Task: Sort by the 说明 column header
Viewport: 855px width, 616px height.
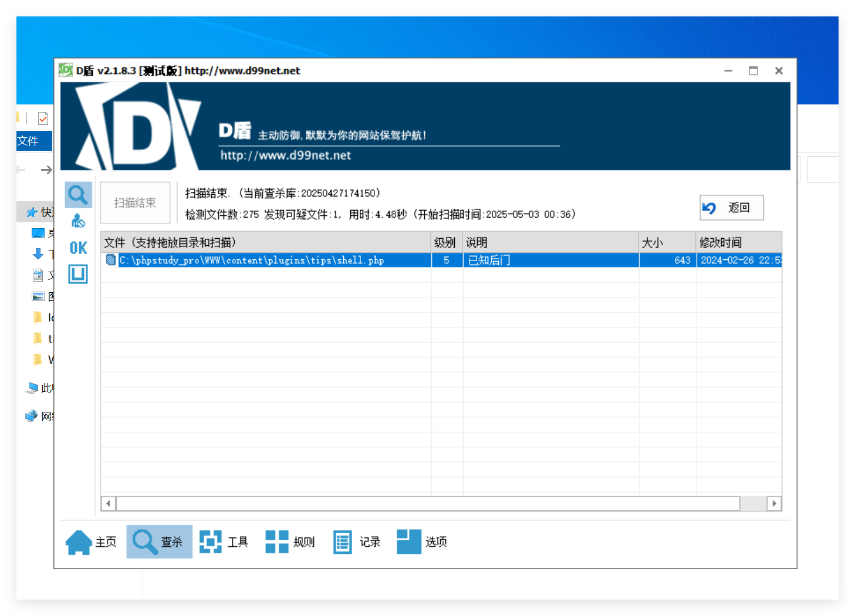Action: click(550, 242)
